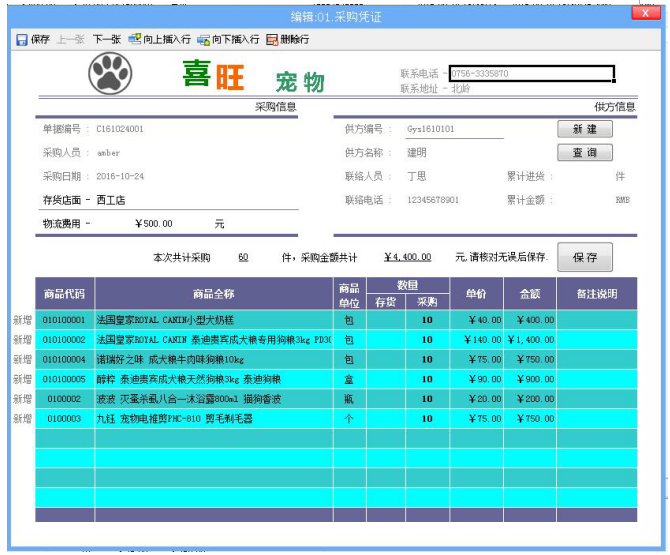
Task: Click the 单价 column header
Action: [476, 294]
